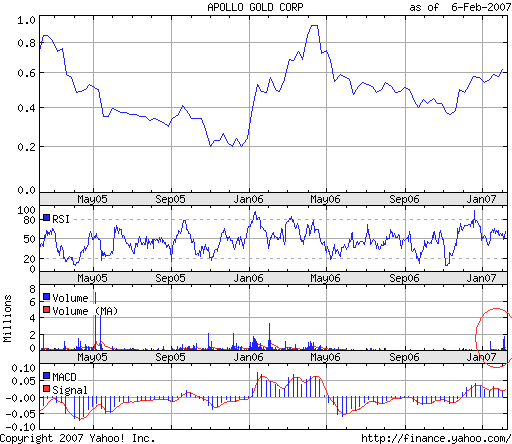Click the '0.05' MACD axis label
Screen dimensions: 512x444
point(23,381)
